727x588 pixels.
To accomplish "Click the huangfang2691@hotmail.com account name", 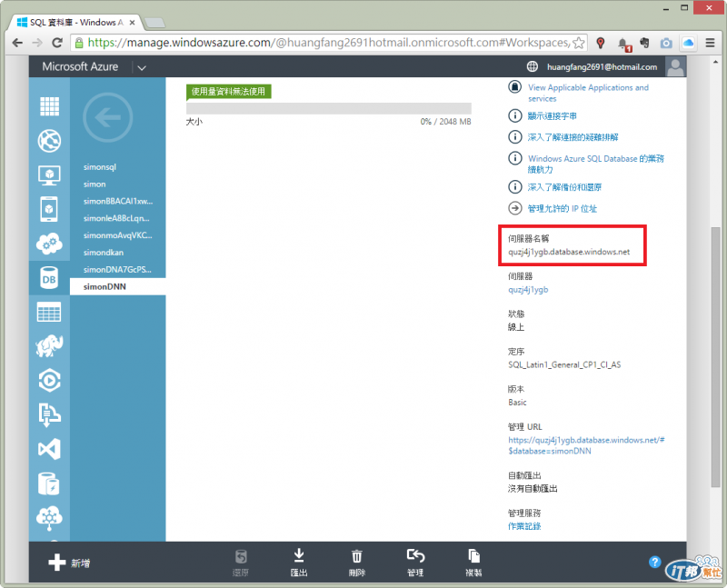I will pos(602,67).
